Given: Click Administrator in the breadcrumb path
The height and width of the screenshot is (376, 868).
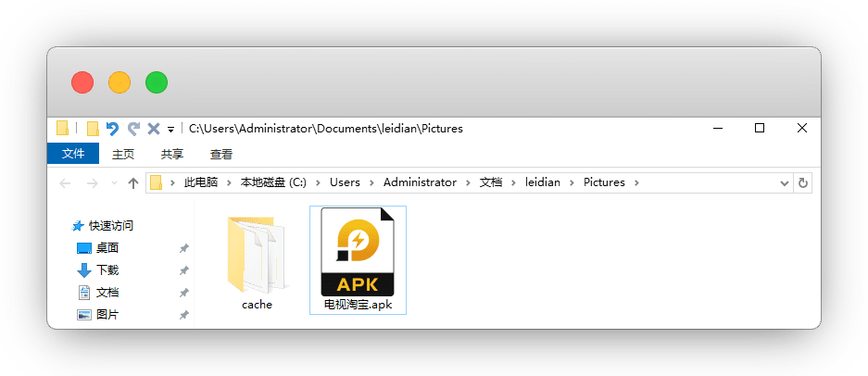Looking at the screenshot, I should pos(420,182).
